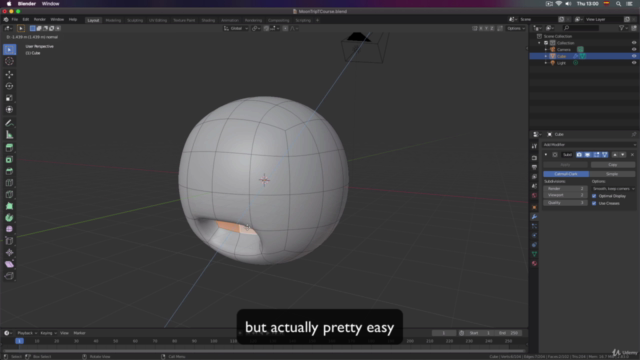Image resolution: width=640 pixels, height=360 pixels.
Task: Hide the Collection in the outliner
Action: pyautogui.click(x=634, y=43)
